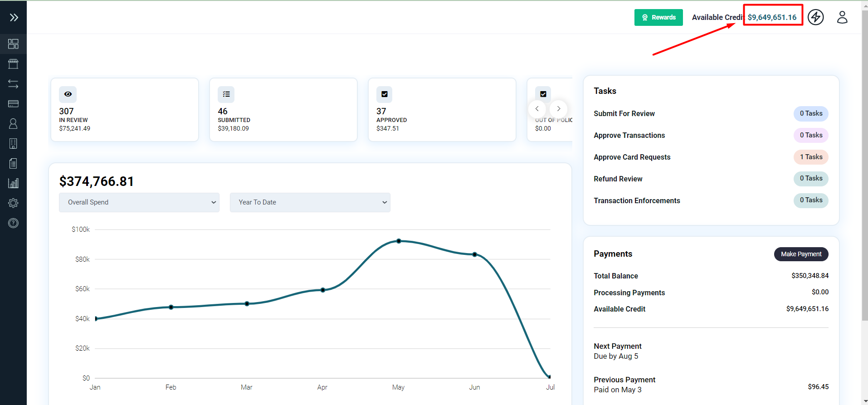Open Approve Card Requests 1 Tasks badge
Screen dimensions: 868x405
810,157
